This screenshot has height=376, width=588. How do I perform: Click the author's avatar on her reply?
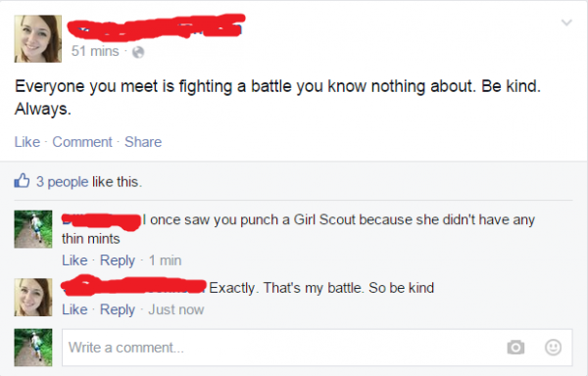(x=33, y=298)
